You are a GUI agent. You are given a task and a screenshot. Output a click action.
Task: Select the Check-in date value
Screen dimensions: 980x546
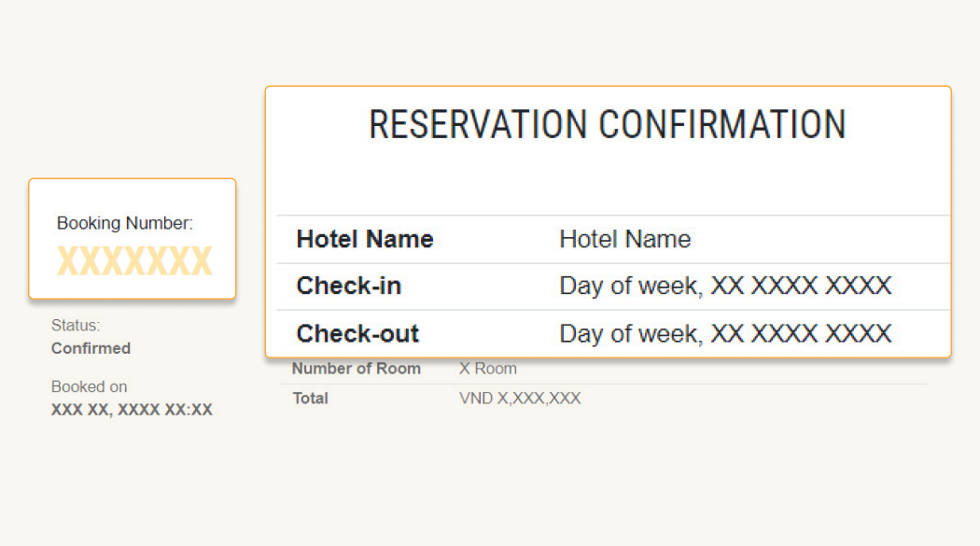[725, 287]
